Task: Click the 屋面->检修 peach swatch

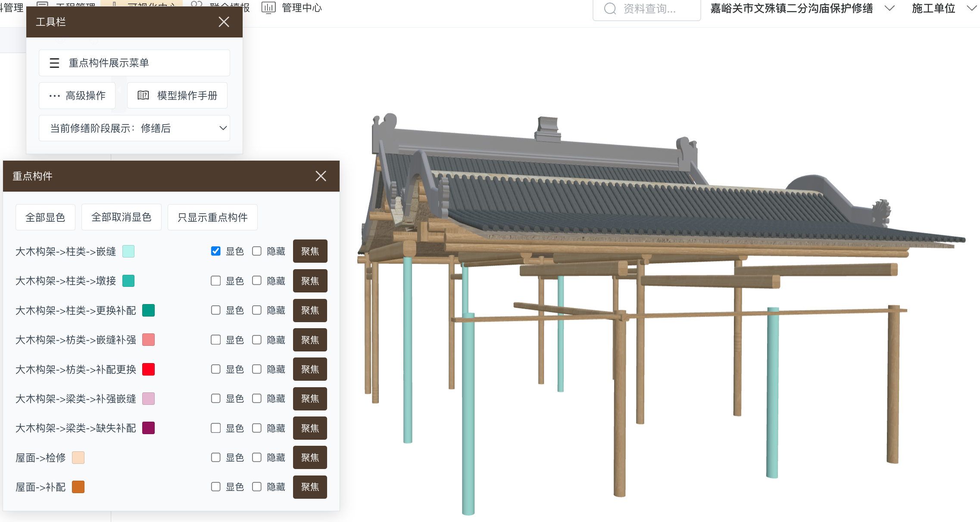Action: pos(78,457)
